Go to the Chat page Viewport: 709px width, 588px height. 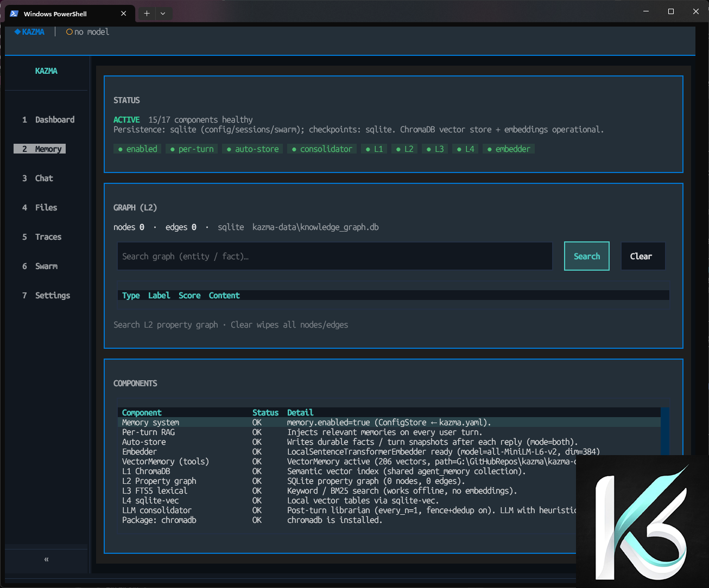pyautogui.click(x=37, y=178)
